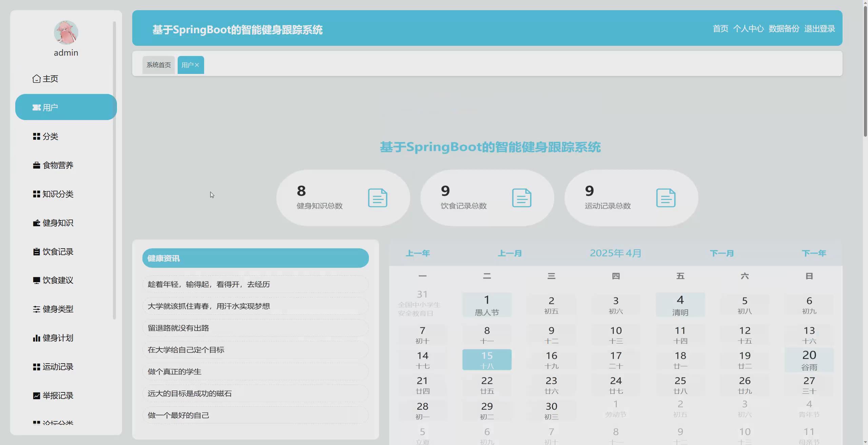Screen dimensions: 868x445
Task: Click the admin avatar image
Action: [66, 33]
